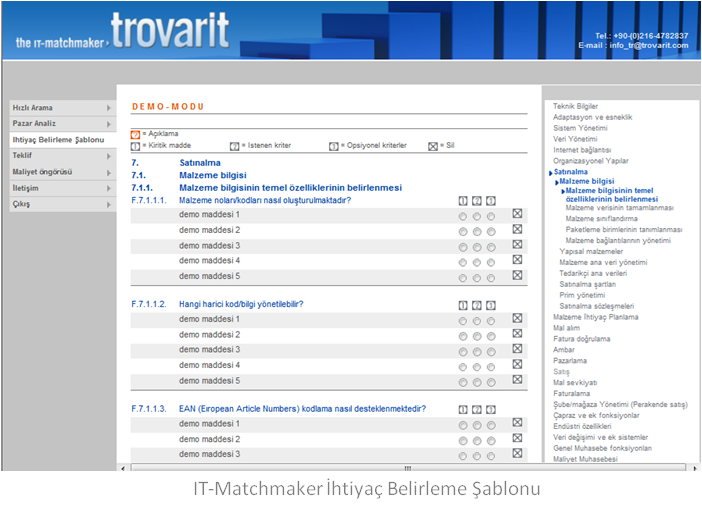Screen dimensions: 702x509
Task: Expand the Pazar Analiz menu arrow
Action: pos(108,124)
